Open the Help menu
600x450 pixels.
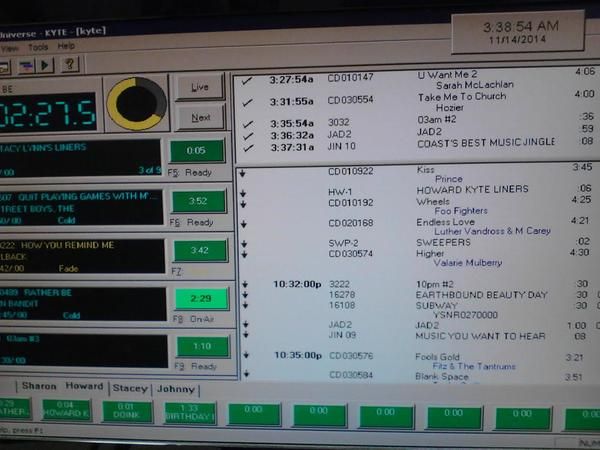click(66, 47)
